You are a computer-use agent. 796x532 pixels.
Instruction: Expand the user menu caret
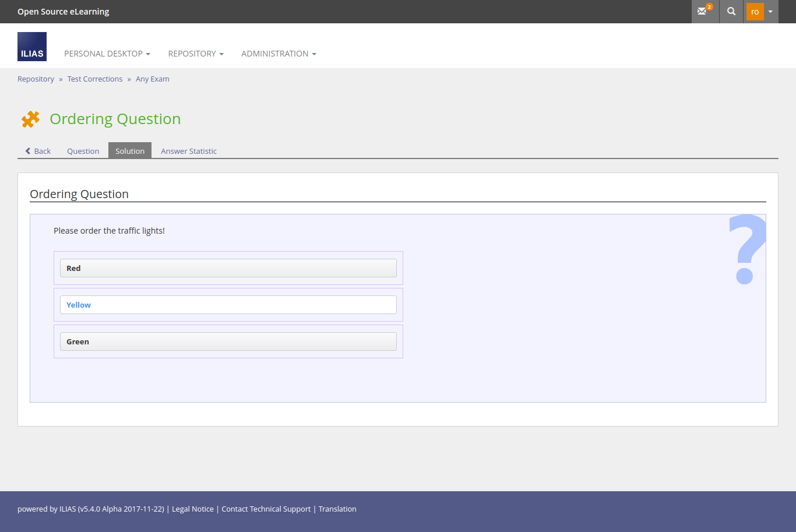770,12
